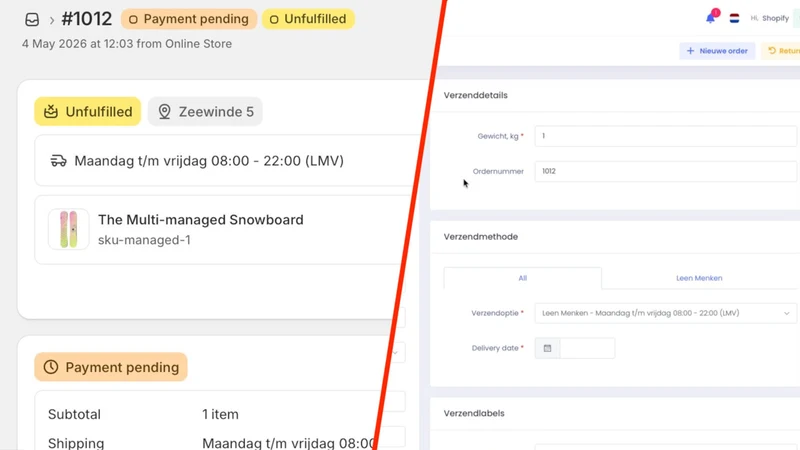Click the location pin icon
This screenshot has height=450, width=800.
click(164, 112)
